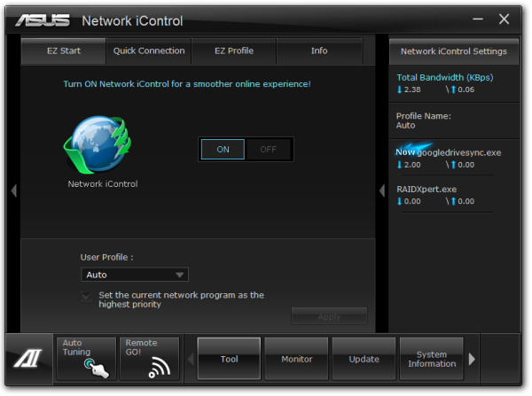Open Network iControl Settings tab
532x396 pixels.
[x=454, y=51]
